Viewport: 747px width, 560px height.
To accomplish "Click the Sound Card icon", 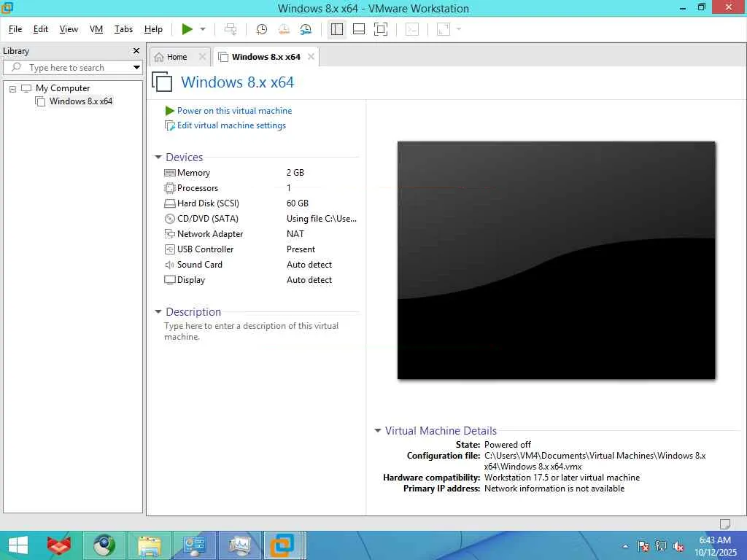I will tap(169, 264).
